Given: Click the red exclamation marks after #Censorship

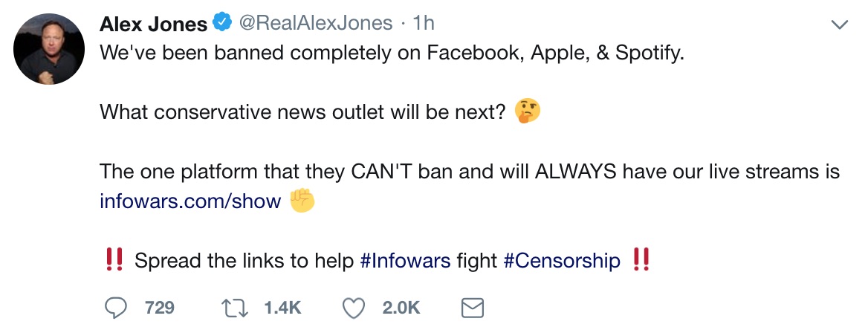Looking at the screenshot, I should 641,259.
